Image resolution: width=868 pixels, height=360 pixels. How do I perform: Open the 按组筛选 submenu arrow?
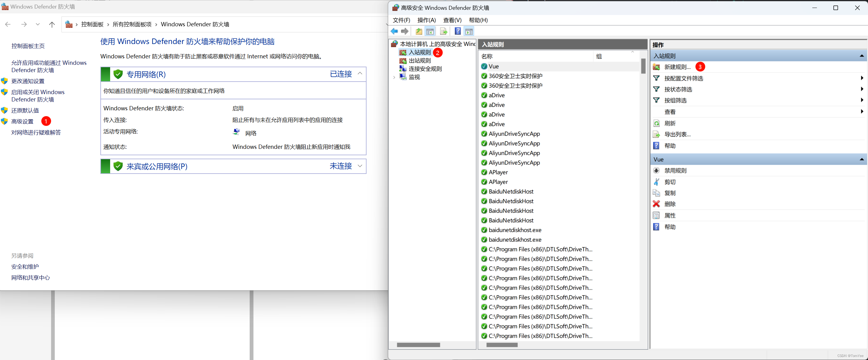[x=862, y=100]
